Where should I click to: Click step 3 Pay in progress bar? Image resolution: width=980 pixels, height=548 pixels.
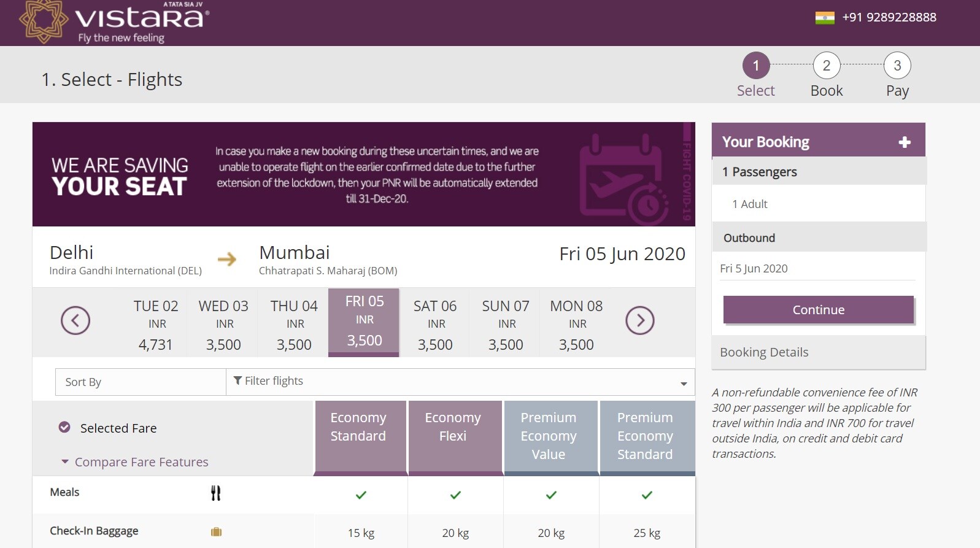click(x=897, y=76)
